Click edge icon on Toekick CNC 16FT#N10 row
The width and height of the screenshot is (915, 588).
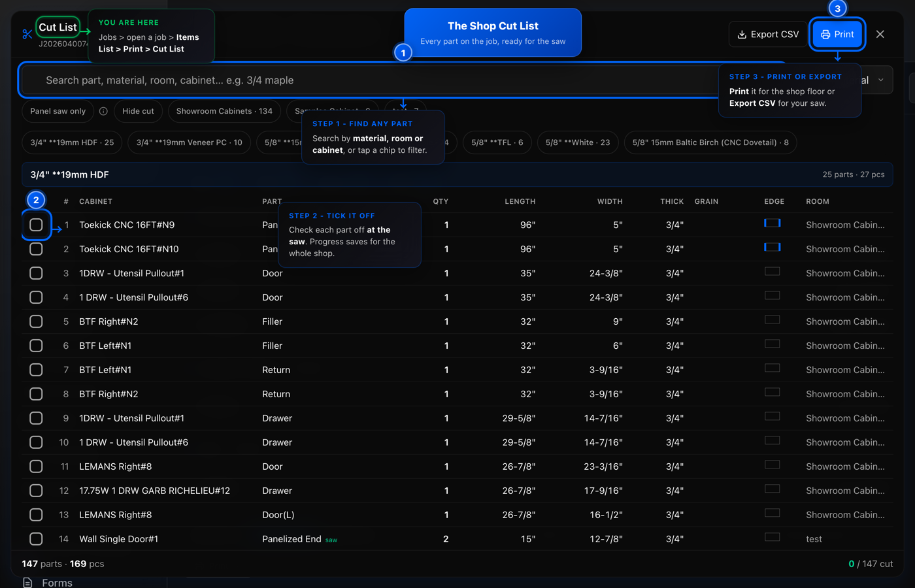[x=773, y=247]
